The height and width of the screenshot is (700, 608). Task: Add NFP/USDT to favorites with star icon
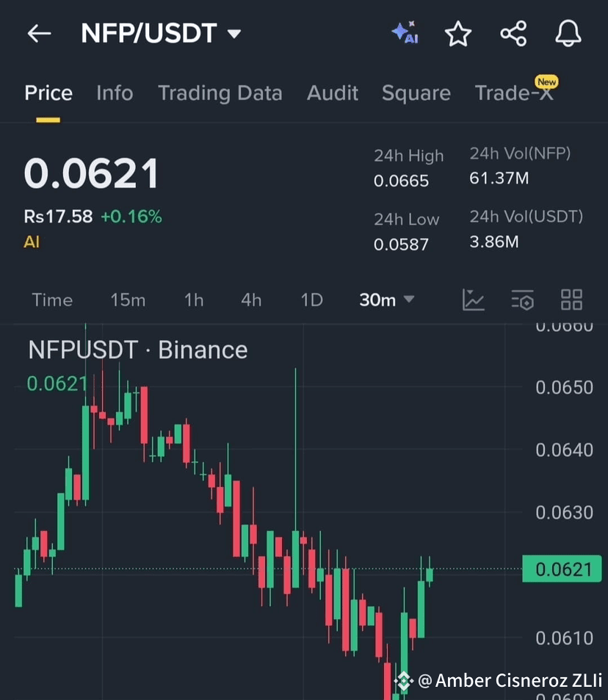(458, 34)
